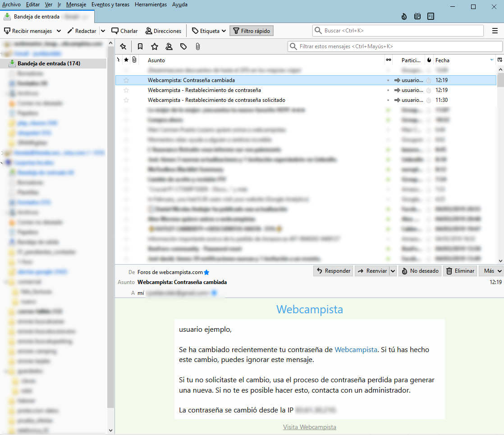Sort by read status glasses column

point(389,60)
